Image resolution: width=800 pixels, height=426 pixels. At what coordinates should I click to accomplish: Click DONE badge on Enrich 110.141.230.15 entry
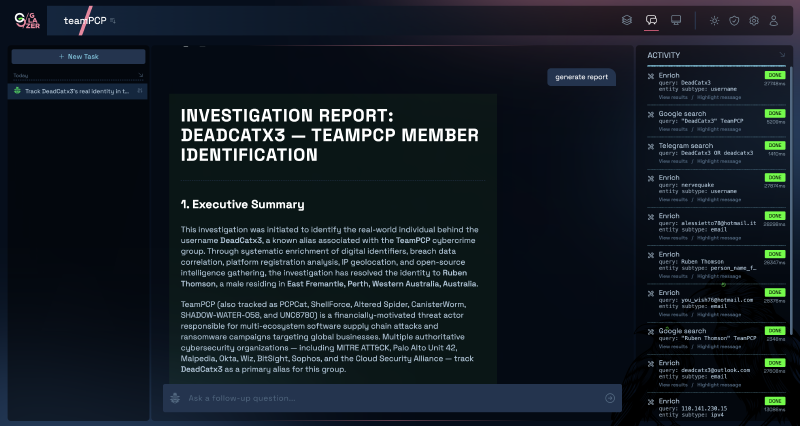pyautogui.click(x=775, y=401)
